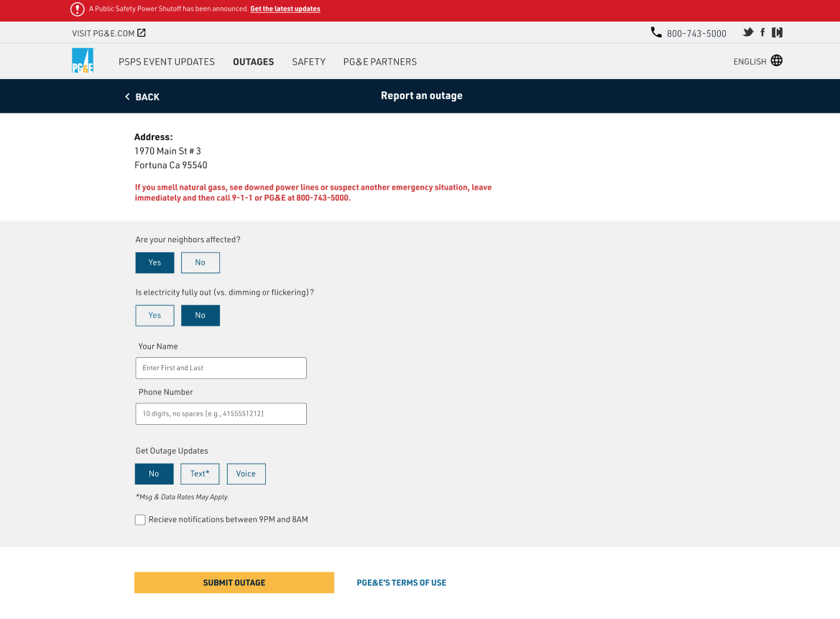Click the globe language icon
Screen dimensions: 840x619
tap(776, 60)
